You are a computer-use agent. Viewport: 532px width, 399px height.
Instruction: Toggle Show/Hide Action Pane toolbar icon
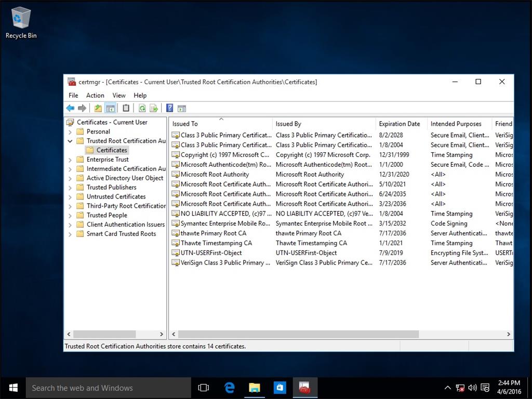tap(182, 108)
